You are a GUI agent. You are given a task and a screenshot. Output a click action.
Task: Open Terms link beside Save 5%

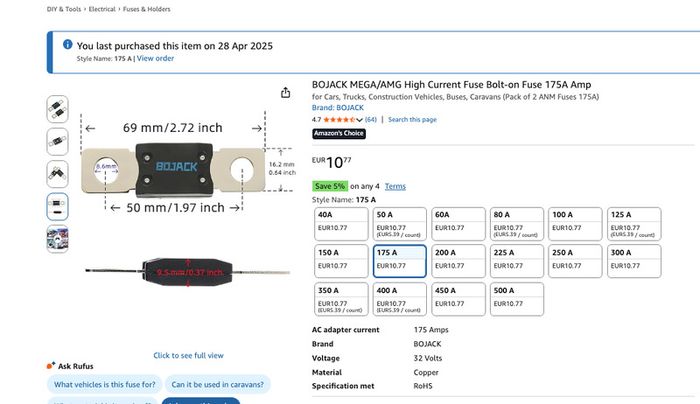tap(395, 186)
